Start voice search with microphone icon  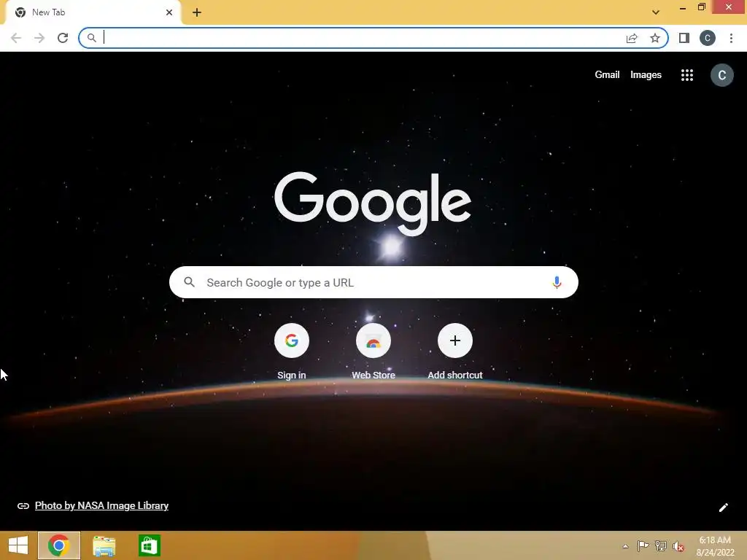point(557,282)
